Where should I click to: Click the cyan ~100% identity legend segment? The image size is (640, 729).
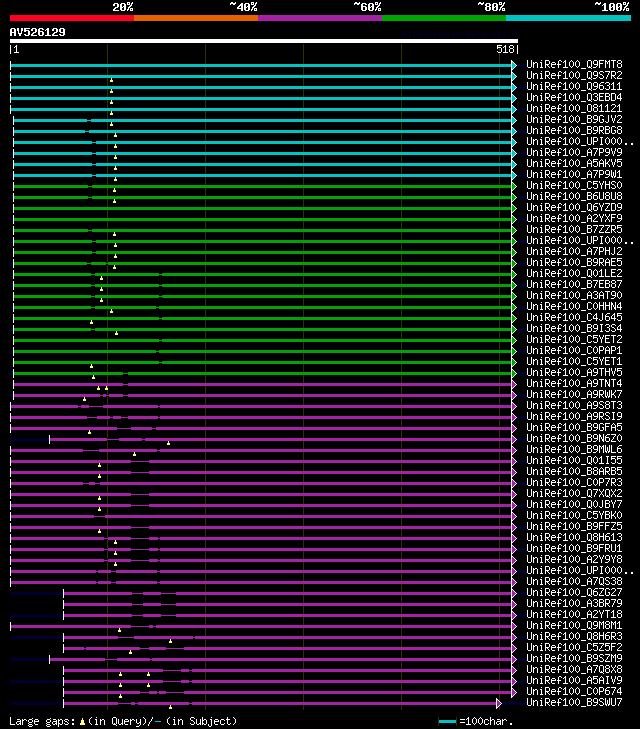coord(568,18)
